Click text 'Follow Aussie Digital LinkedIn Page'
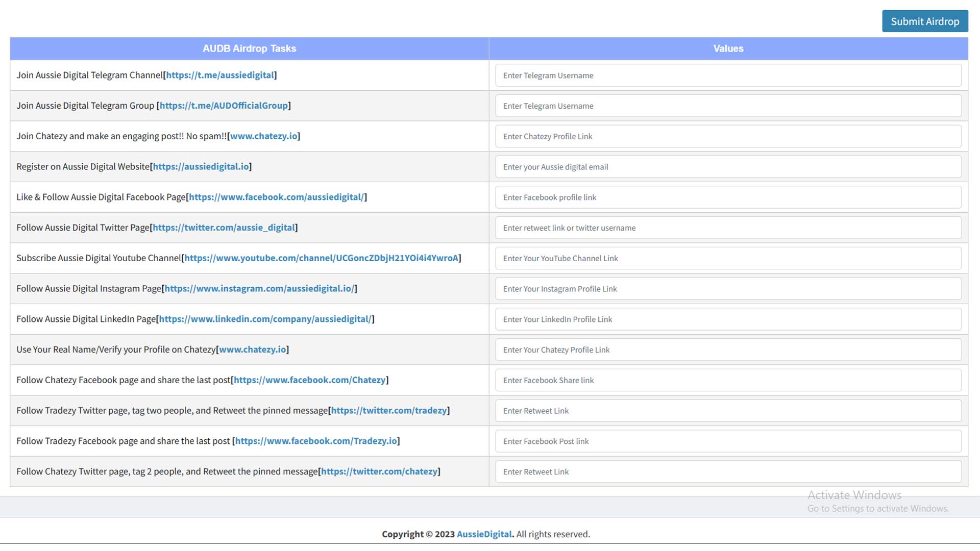Viewport: 980px width, 551px height. (x=86, y=319)
